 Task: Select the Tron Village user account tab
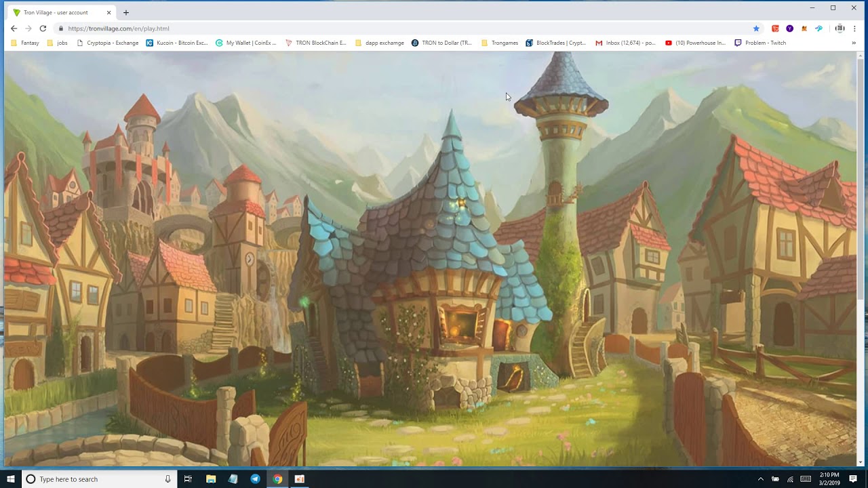tap(62, 12)
